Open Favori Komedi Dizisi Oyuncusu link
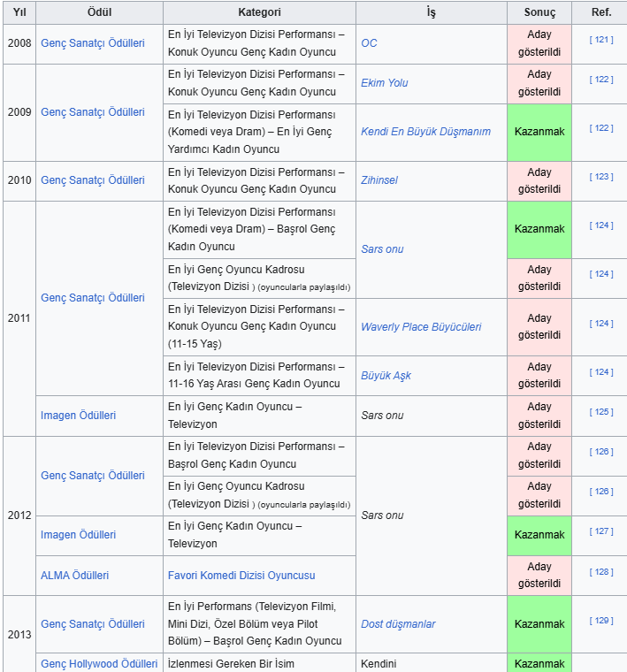The image size is (627, 672). (x=241, y=576)
